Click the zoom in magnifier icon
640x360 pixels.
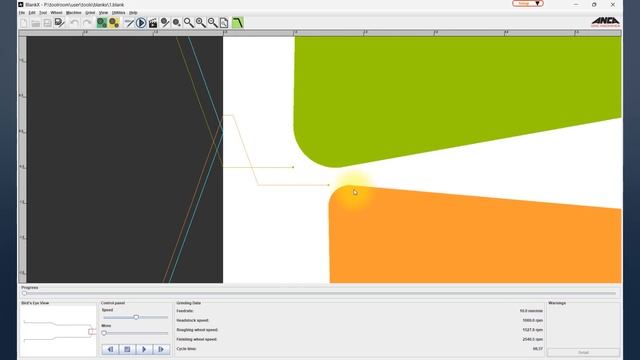tap(200, 23)
